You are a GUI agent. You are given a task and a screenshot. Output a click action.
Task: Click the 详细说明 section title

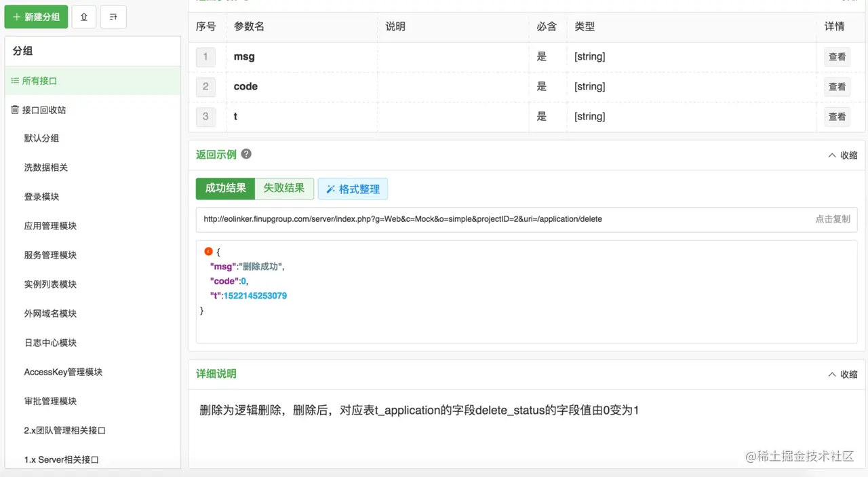click(x=216, y=374)
